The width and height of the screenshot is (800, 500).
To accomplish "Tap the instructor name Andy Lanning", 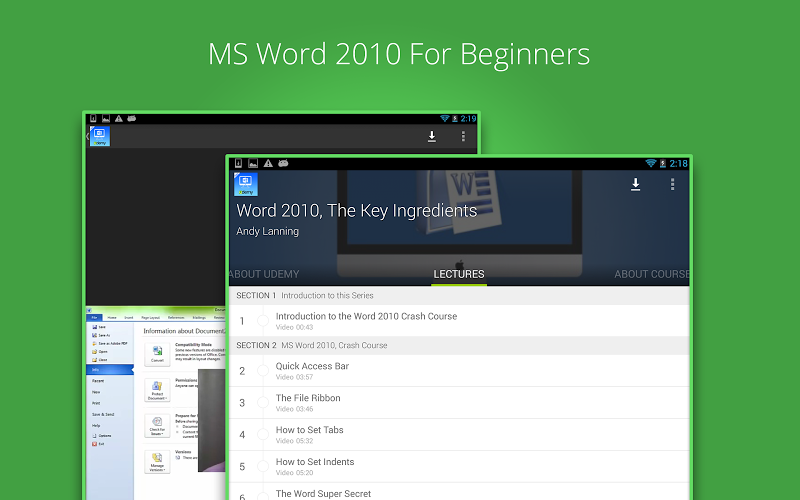I will click(267, 231).
